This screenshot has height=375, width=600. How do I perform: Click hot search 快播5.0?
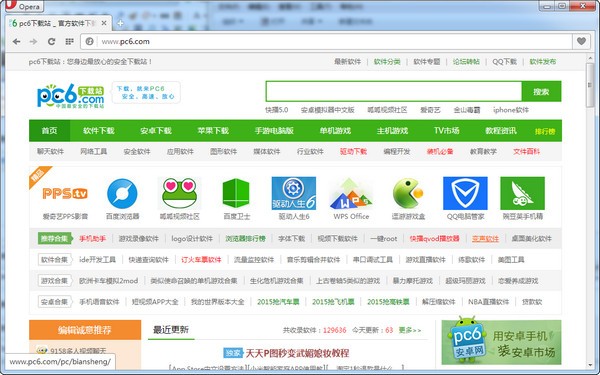pyautogui.click(x=277, y=110)
